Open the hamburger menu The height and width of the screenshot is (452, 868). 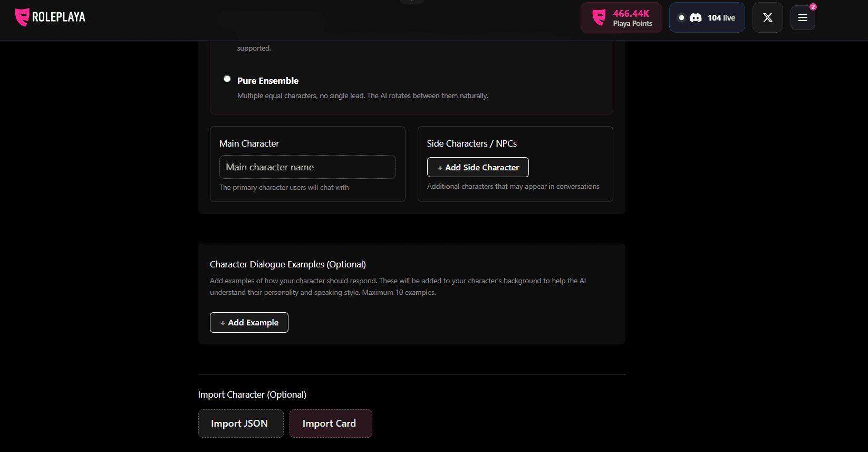tap(803, 18)
